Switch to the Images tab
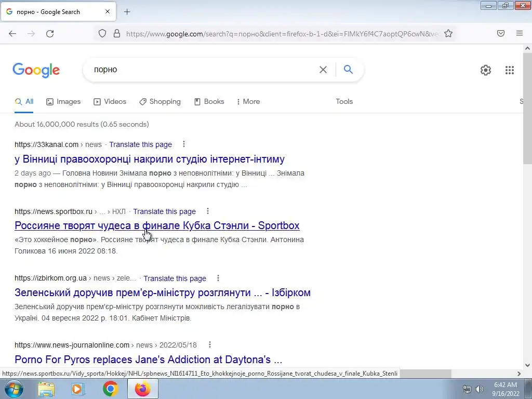Viewport: 532px width, 399px height. coord(63,101)
